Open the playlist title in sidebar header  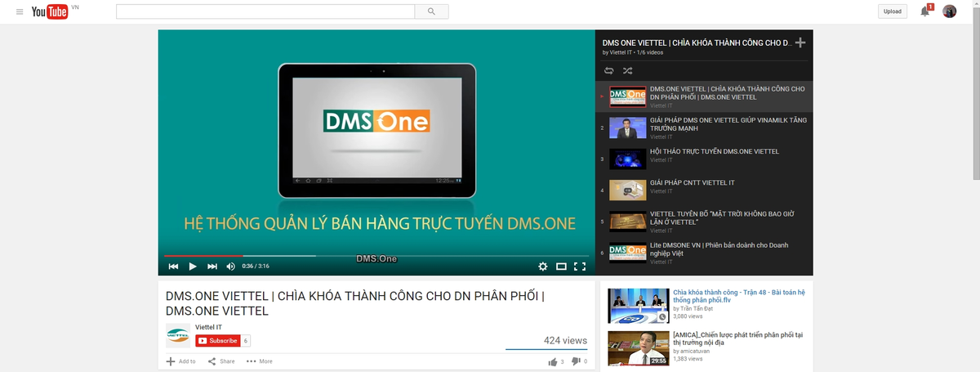[x=696, y=42]
